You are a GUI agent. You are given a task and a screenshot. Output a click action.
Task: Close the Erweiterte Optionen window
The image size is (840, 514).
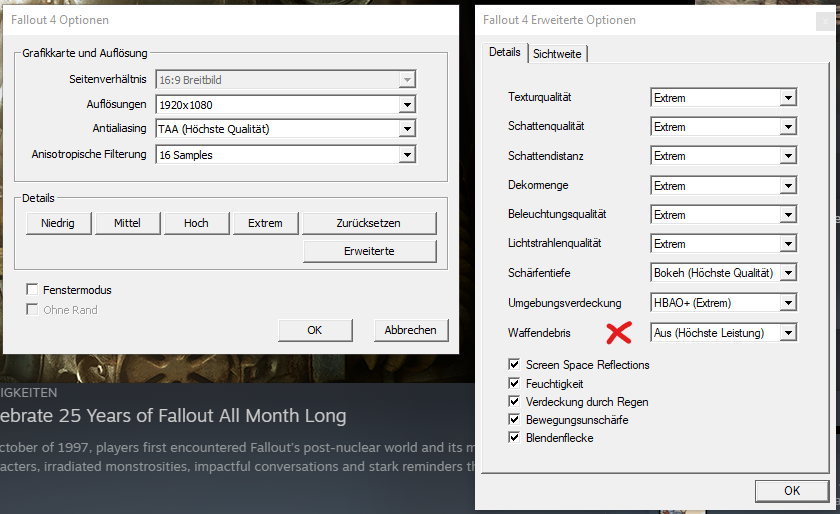[825, 21]
